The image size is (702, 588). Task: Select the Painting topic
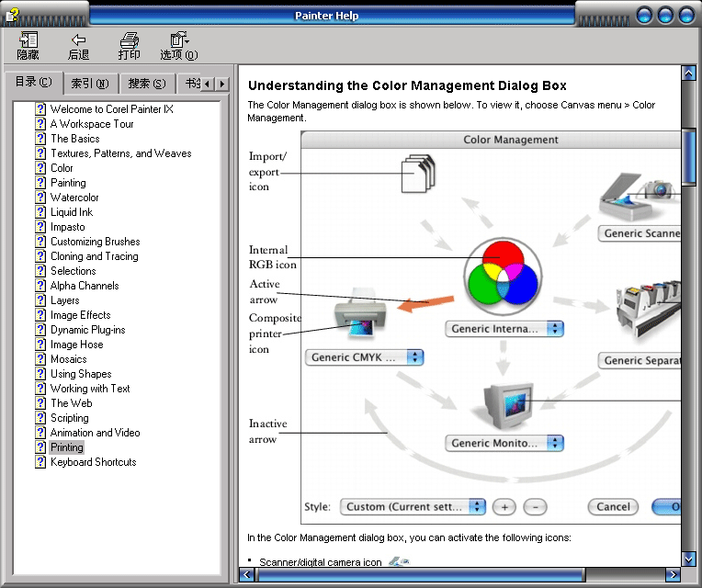point(68,183)
